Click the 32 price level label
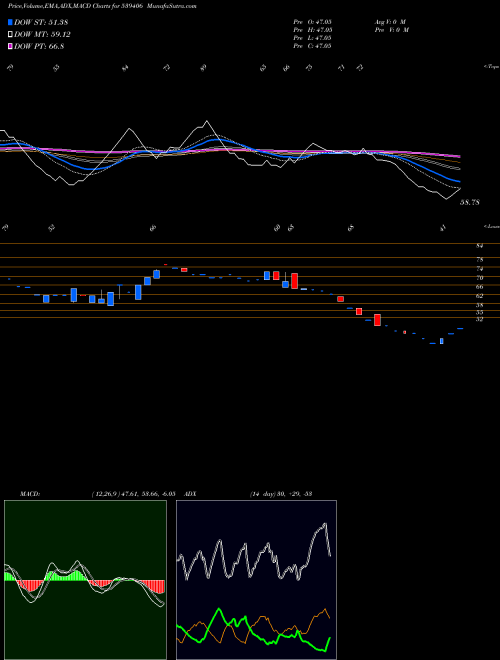The height and width of the screenshot is (660, 500). pos(479,319)
